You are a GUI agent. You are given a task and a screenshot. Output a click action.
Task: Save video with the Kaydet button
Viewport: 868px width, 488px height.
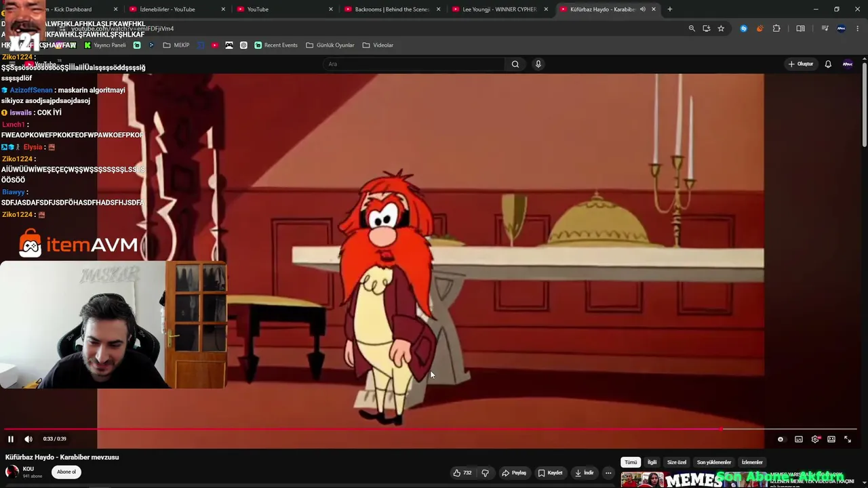pyautogui.click(x=550, y=473)
